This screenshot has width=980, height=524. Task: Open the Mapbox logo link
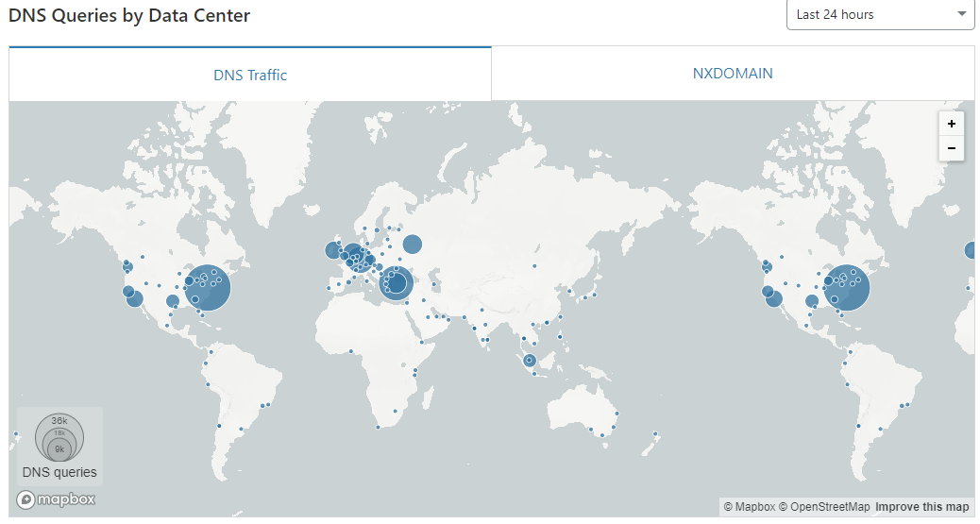click(57, 499)
